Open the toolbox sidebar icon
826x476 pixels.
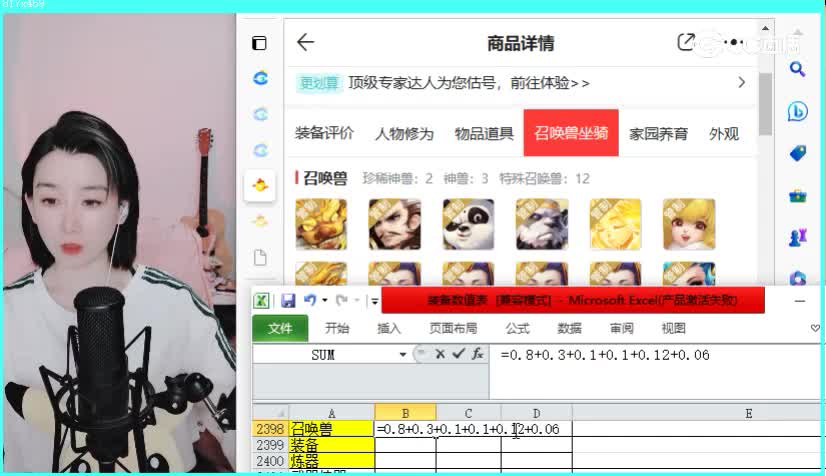[x=798, y=196]
